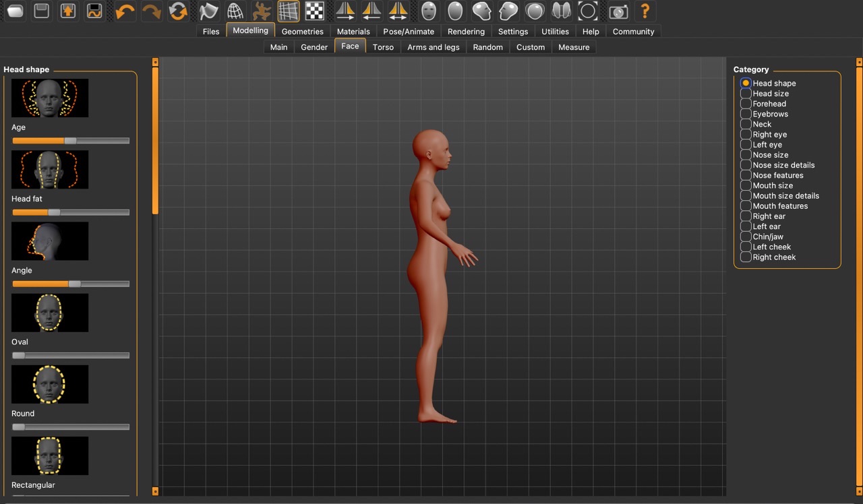Click the reset circular arrows icon
The height and width of the screenshot is (504, 863).
pyautogui.click(x=178, y=11)
